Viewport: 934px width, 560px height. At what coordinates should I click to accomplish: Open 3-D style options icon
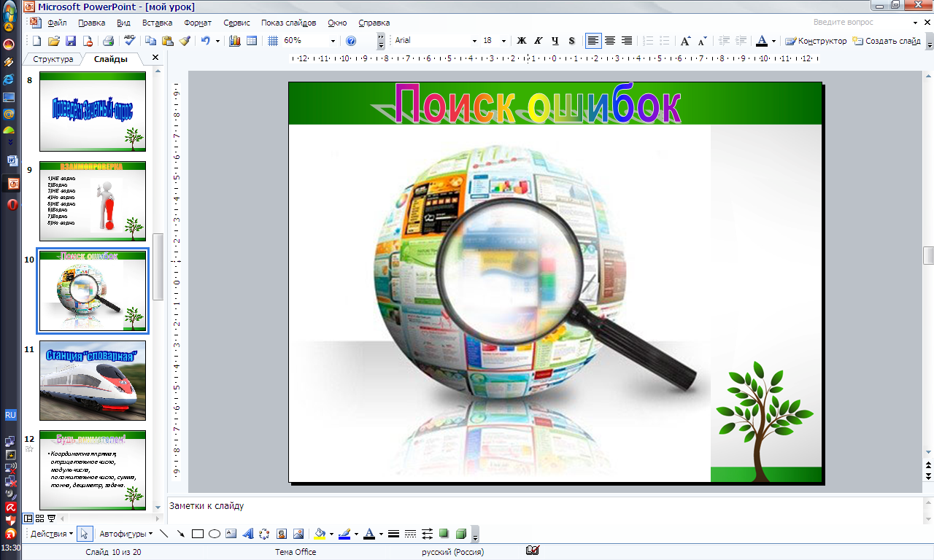click(x=461, y=534)
